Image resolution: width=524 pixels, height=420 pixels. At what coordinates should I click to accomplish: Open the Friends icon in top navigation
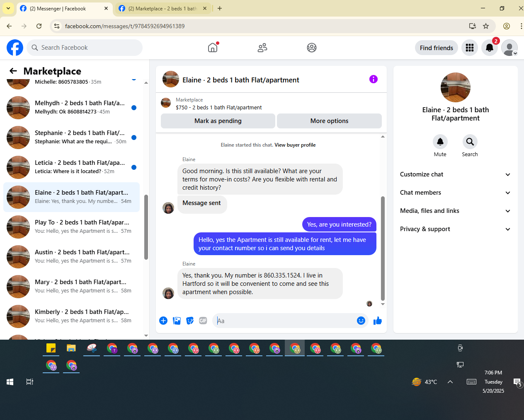pos(262,48)
